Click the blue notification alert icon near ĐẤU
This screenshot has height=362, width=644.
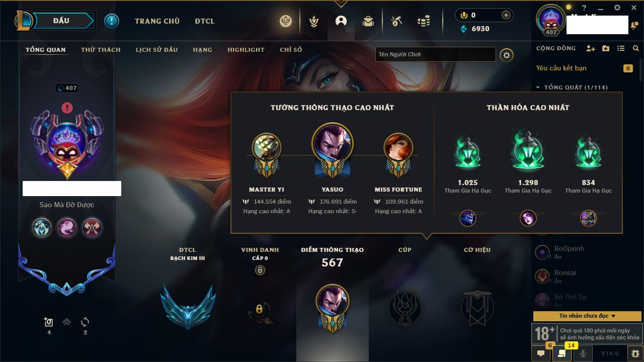[x=112, y=21]
